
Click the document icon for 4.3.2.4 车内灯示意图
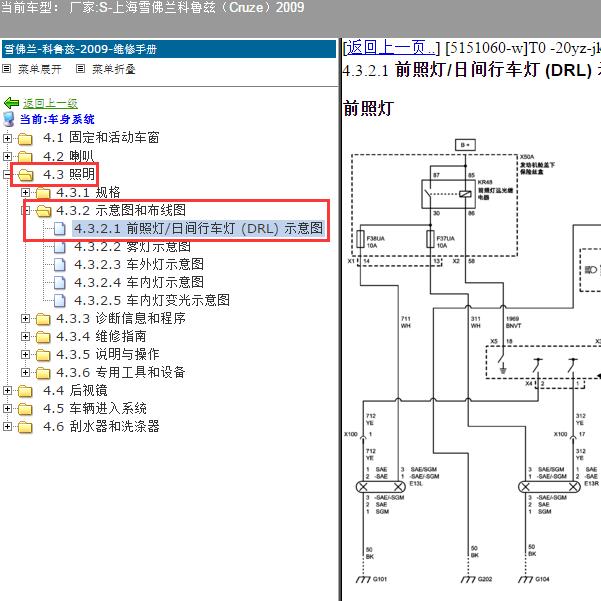(59, 282)
